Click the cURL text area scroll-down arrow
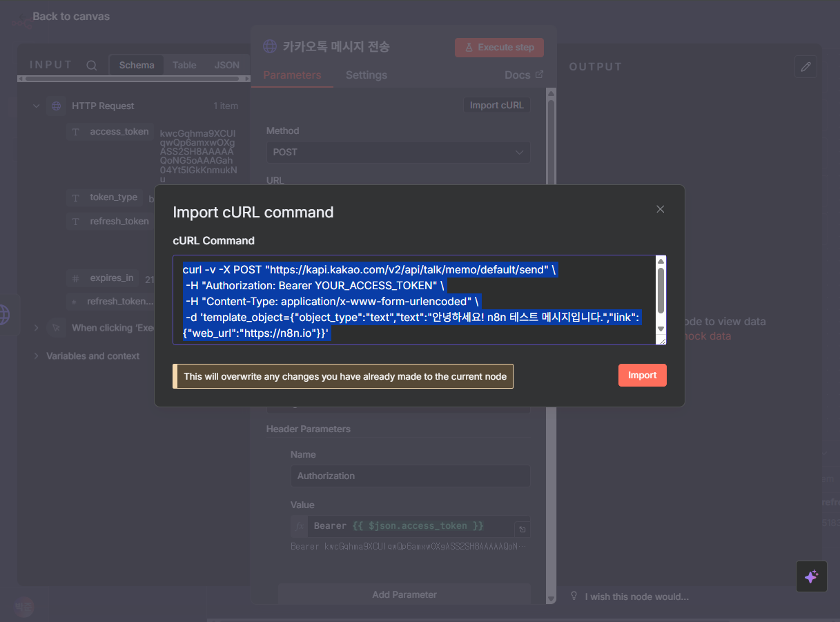Image resolution: width=840 pixels, height=622 pixels. (661, 329)
